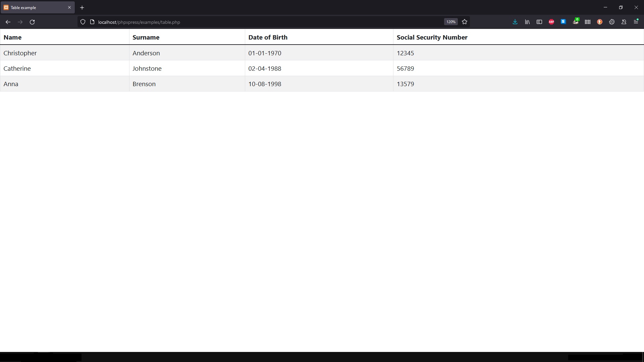644x362 pixels.
Task: Select the Catherine name cell
Action: 64,68
